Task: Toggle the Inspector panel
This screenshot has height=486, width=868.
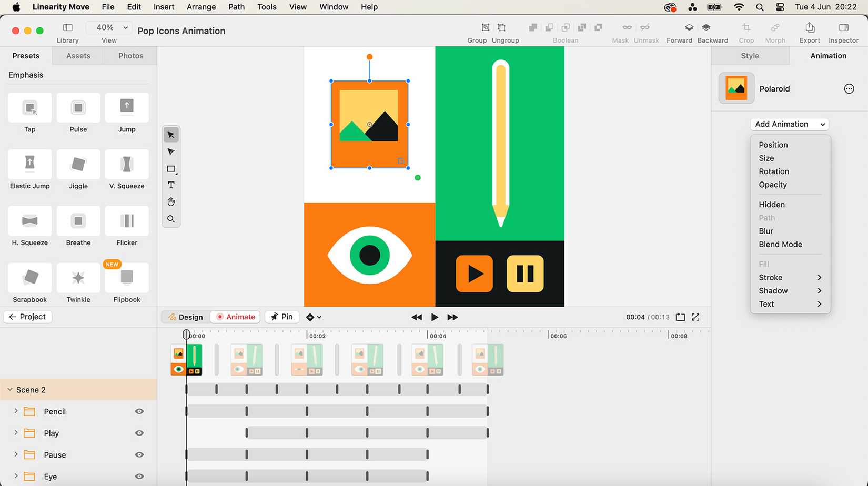Action: [x=843, y=31]
